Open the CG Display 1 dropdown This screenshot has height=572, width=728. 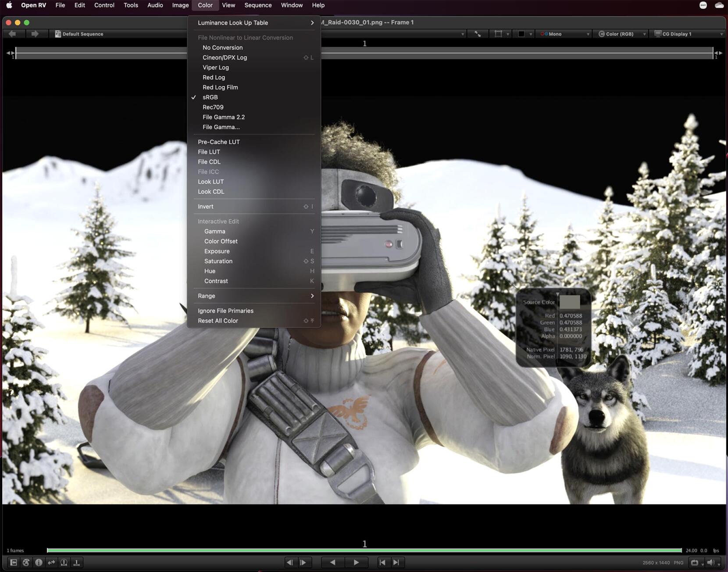(687, 34)
